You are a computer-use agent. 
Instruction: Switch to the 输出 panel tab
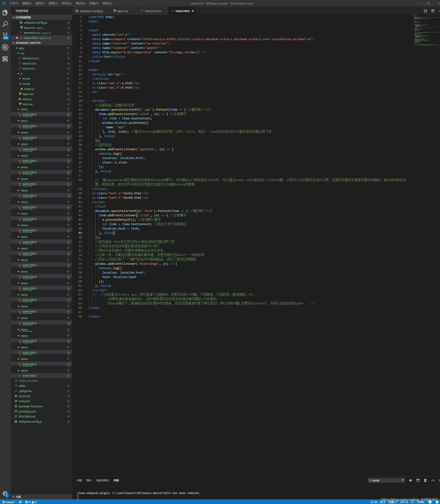89,480
